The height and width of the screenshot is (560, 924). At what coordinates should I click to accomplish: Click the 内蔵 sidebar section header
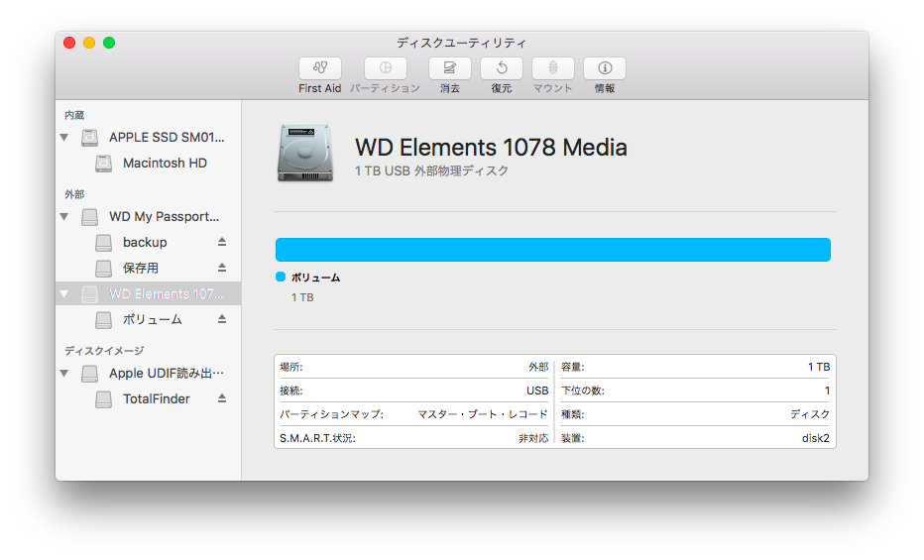[x=74, y=115]
